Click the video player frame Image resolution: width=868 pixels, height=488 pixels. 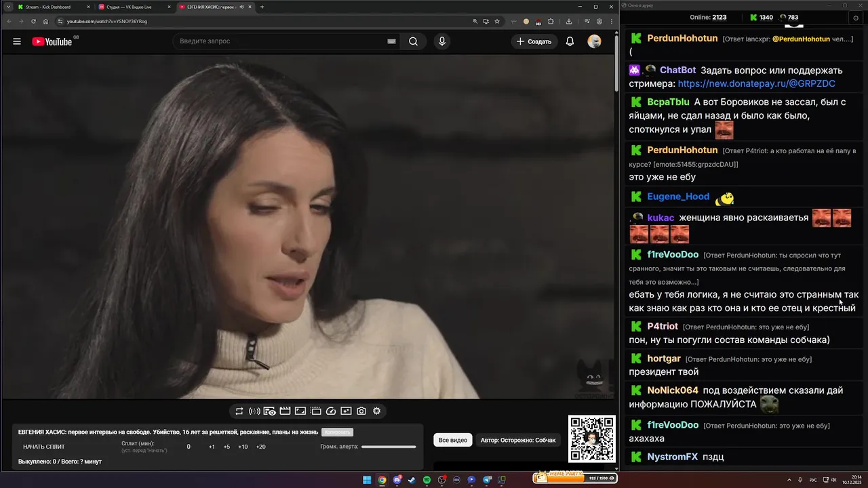coord(309,226)
